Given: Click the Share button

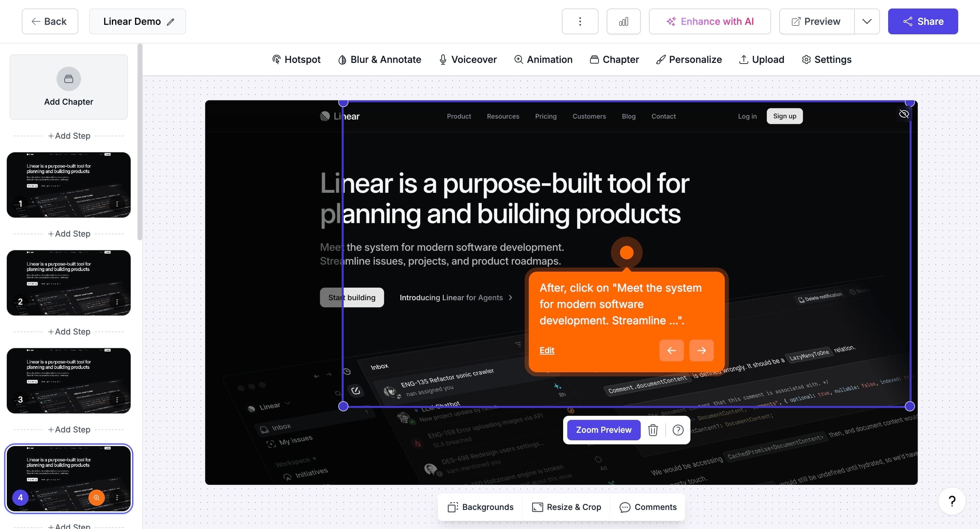Looking at the screenshot, I should [x=923, y=21].
